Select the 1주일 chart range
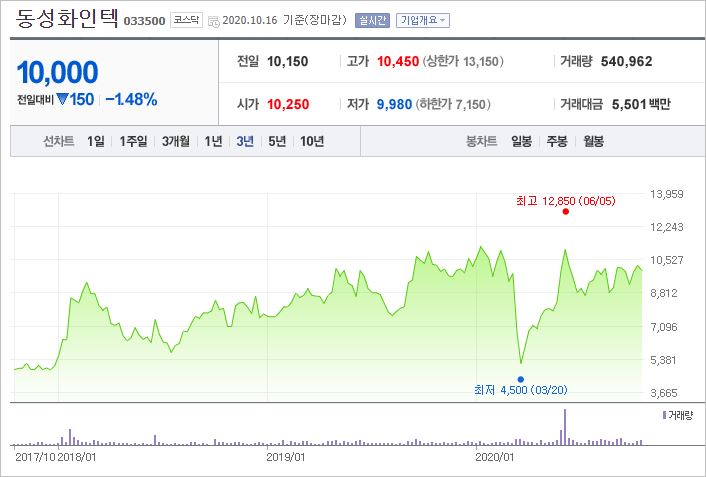 coord(133,141)
